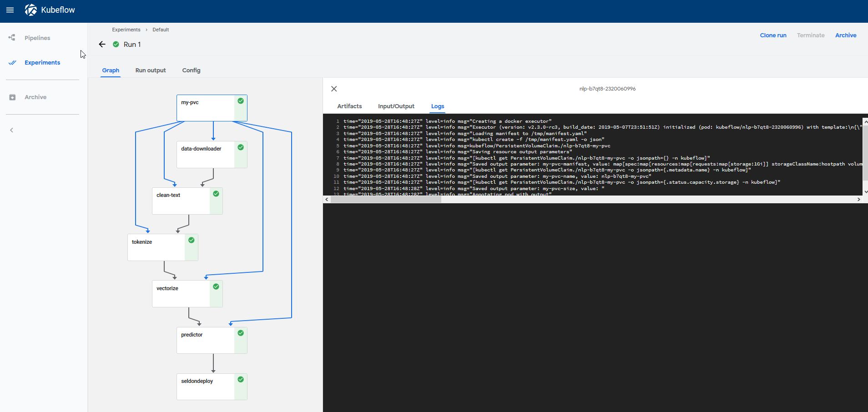Click the success check on Run 1
Viewport: 868px width, 412px height.
tap(115, 44)
